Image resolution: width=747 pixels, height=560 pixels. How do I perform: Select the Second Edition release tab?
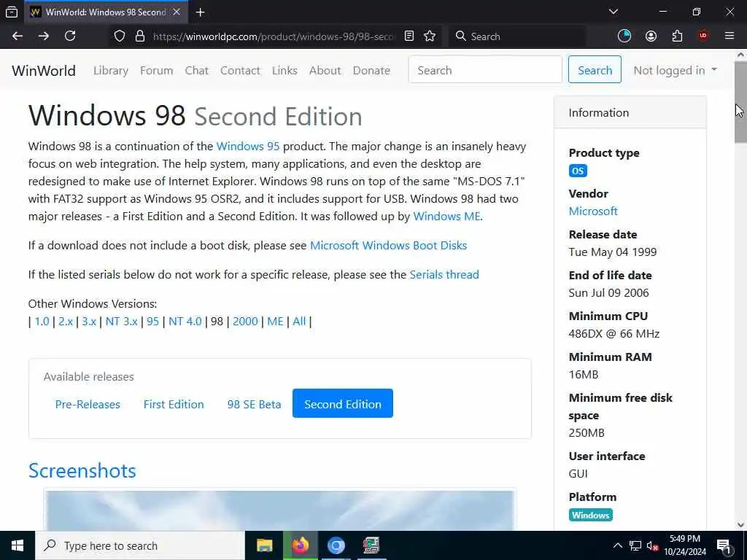pyautogui.click(x=343, y=404)
